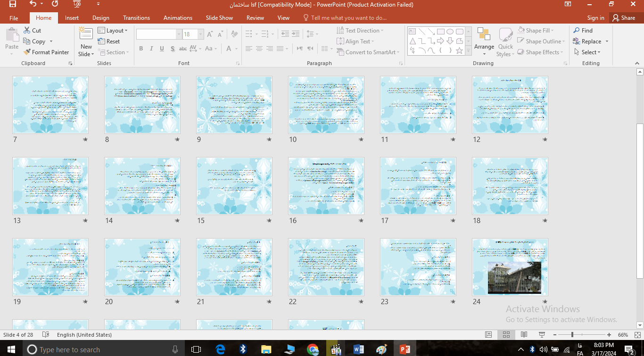The width and height of the screenshot is (644, 356).
Task: Select slide 24 thumbnail with building photo
Action: (510, 267)
